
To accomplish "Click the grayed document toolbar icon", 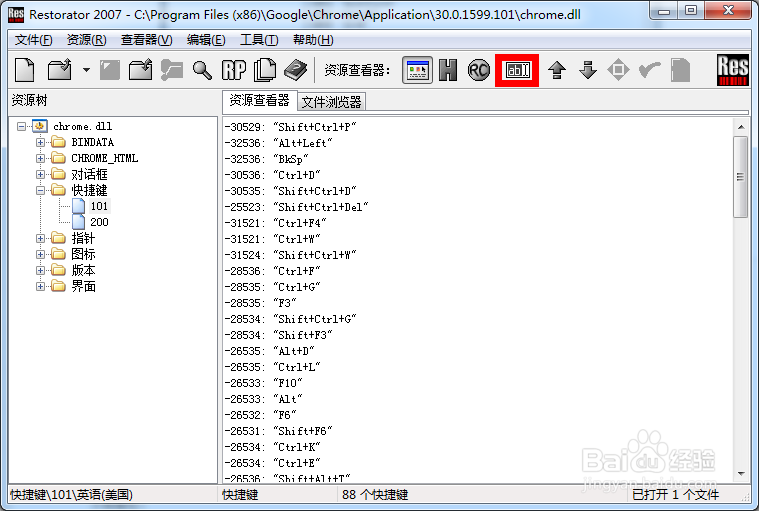I will (x=681, y=71).
